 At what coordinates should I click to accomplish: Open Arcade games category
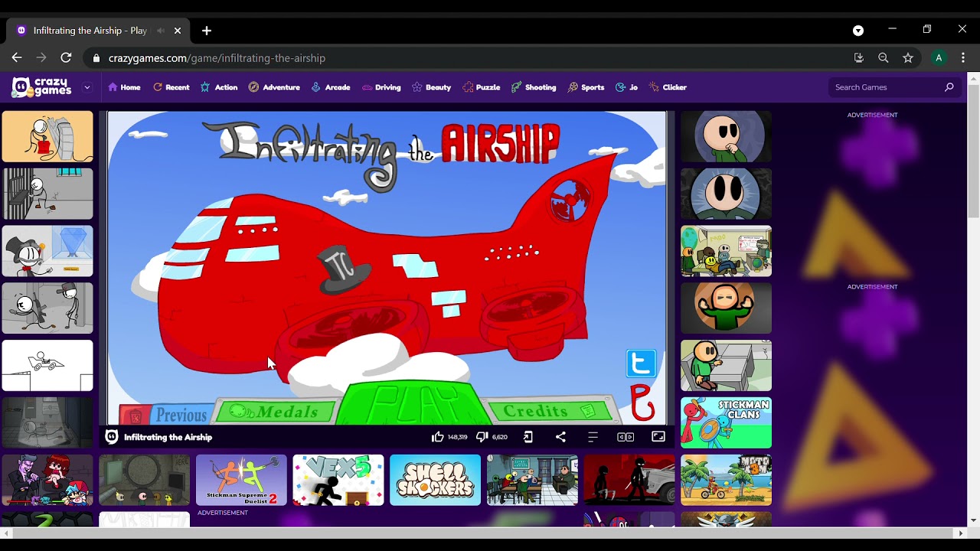(331, 87)
